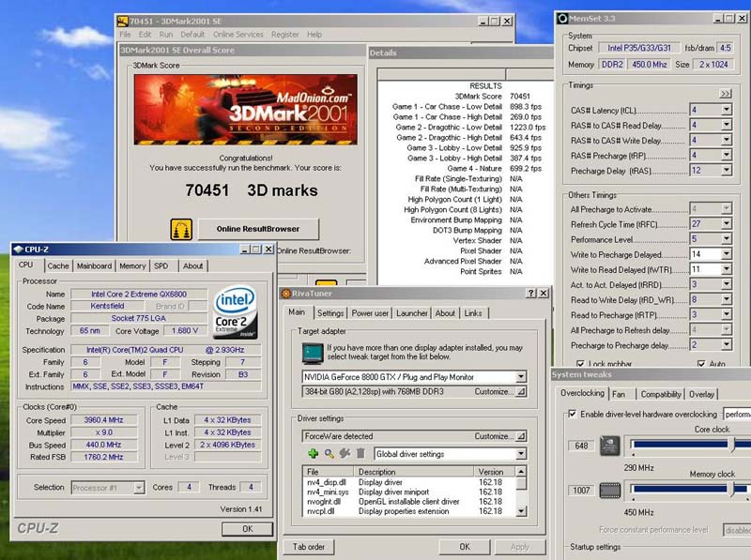The height and width of the screenshot is (560, 751).
Task: Open the RAS# to CAS# Read Delay dropdown
Action: click(x=726, y=125)
